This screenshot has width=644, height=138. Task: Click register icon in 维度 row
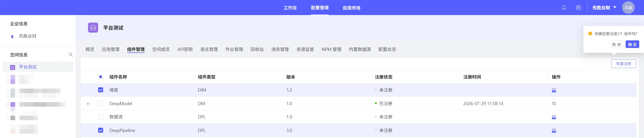(x=554, y=90)
